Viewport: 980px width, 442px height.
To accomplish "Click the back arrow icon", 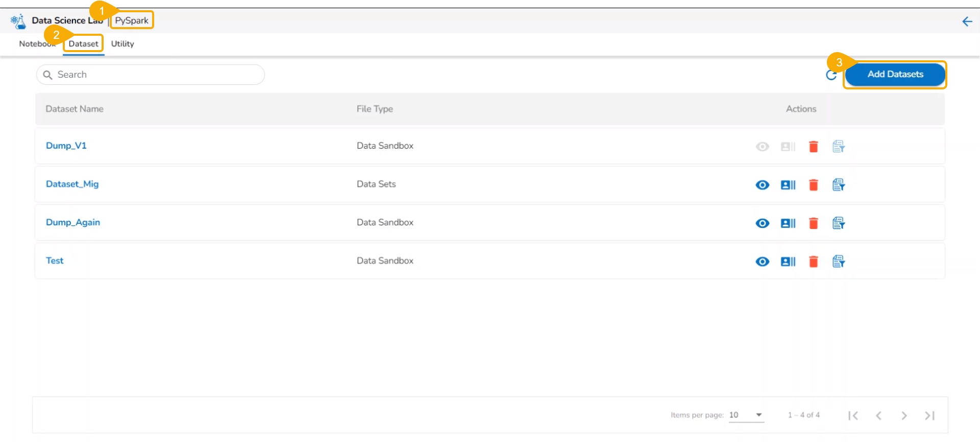I will coord(967,21).
